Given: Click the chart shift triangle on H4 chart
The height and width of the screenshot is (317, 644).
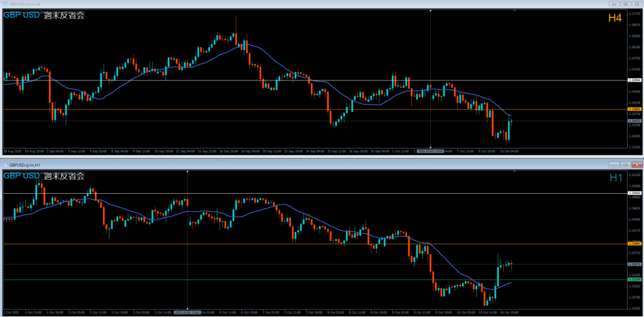Looking at the screenshot, I should (x=514, y=11).
